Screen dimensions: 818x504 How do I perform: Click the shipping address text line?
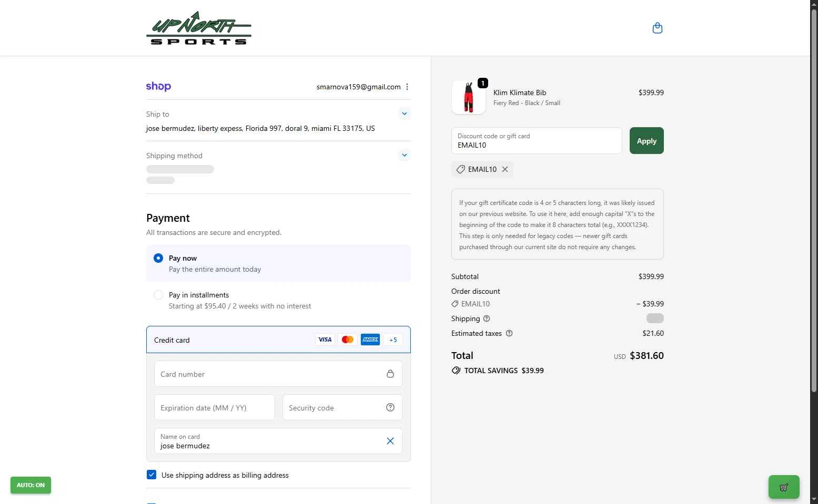tap(260, 128)
